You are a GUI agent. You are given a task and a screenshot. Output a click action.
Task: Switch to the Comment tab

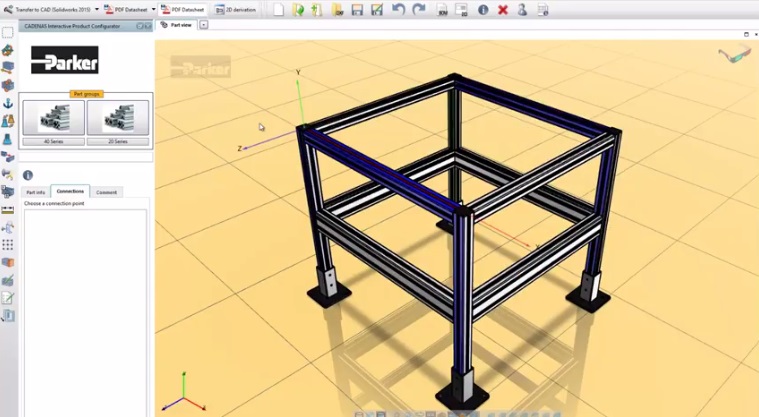pos(106,192)
